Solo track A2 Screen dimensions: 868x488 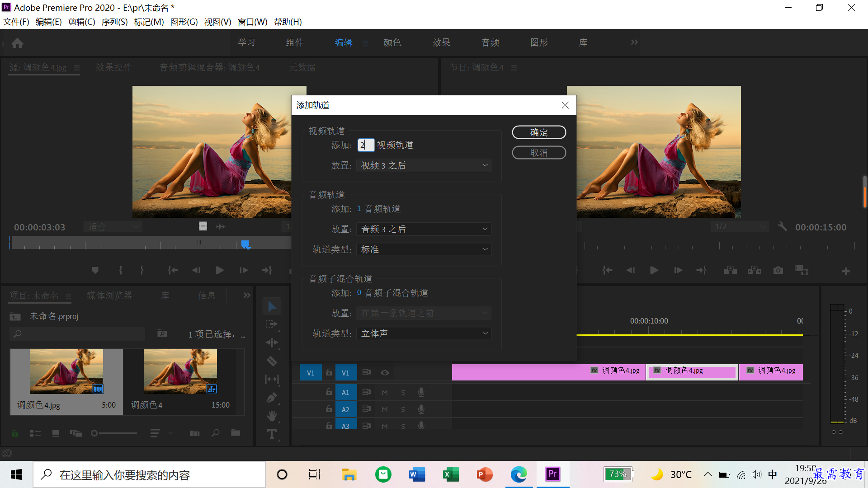coord(403,409)
